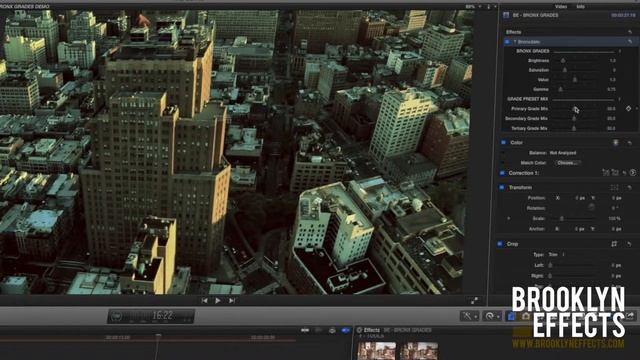The image size is (640, 360).
Task: Disable the Color section checkbox
Action: (503, 142)
